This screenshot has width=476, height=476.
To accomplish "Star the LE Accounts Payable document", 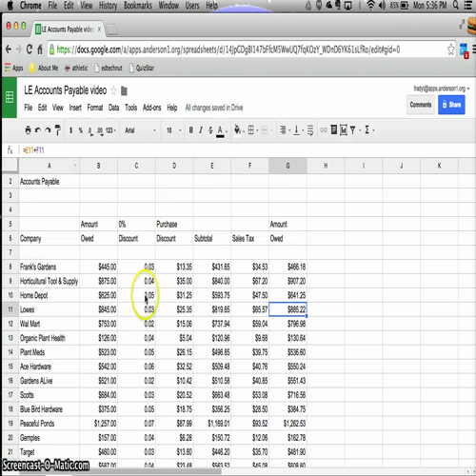I will [113, 90].
